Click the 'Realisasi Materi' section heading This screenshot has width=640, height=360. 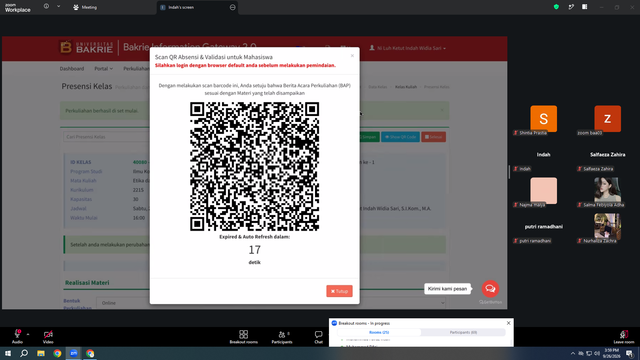(x=87, y=282)
